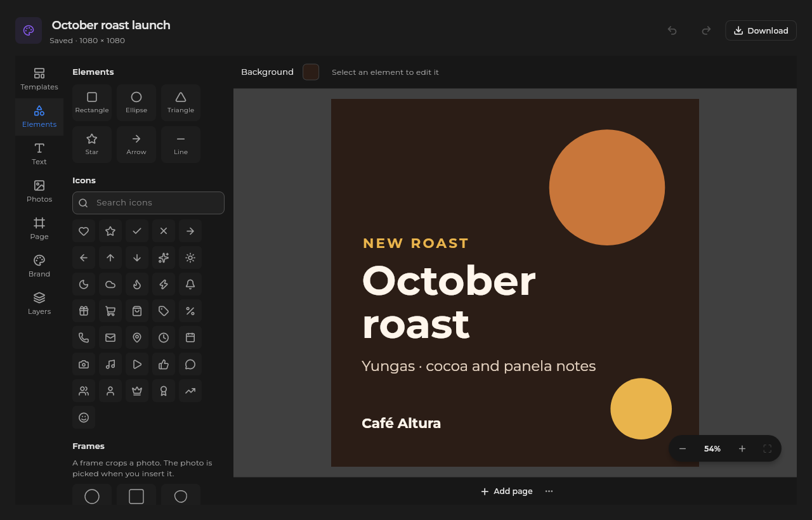The width and height of the screenshot is (812, 520).
Task: Zoom in on the canvas
Action: tap(742, 449)
